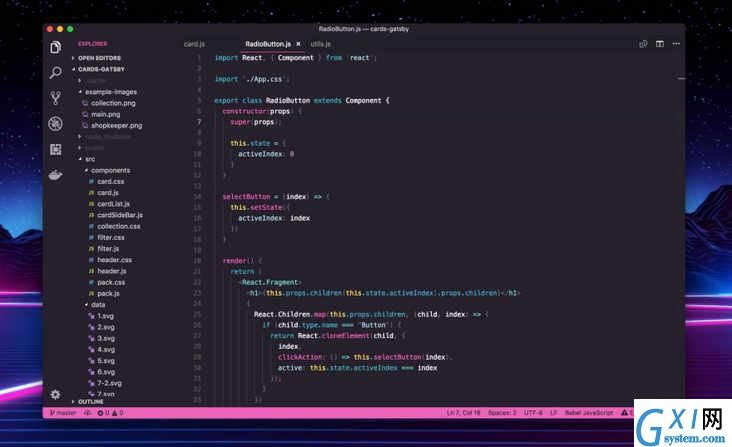
Task: Change the UTF-8 file encoding
Action: [x=533, y=413]
